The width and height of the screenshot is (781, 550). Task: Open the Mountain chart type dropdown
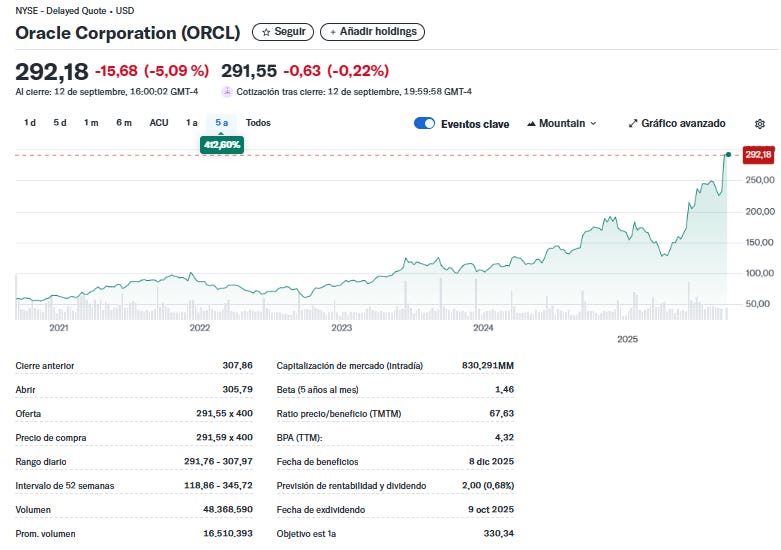click(561, 123)
